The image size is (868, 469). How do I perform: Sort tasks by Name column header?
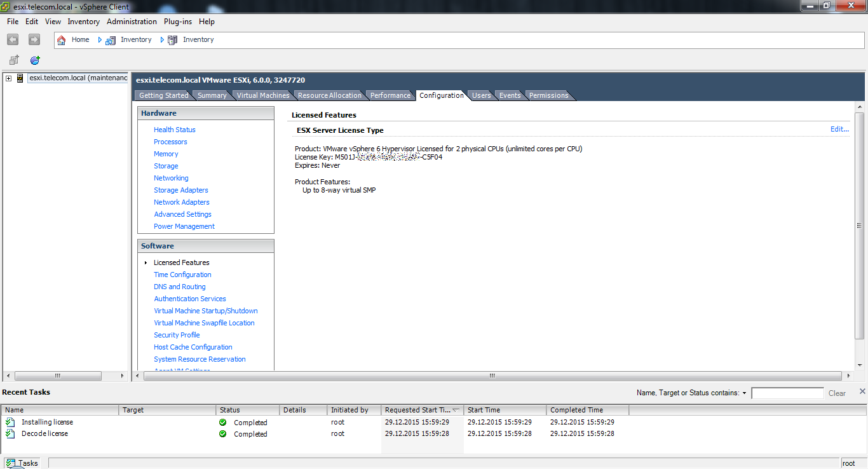[60, 410]
